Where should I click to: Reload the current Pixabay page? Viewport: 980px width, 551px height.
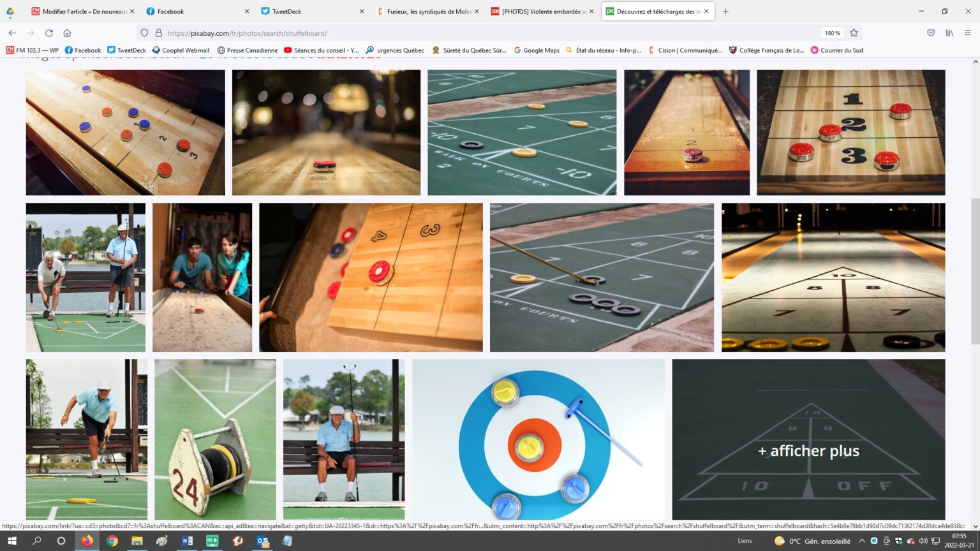[x=49, y=33]
